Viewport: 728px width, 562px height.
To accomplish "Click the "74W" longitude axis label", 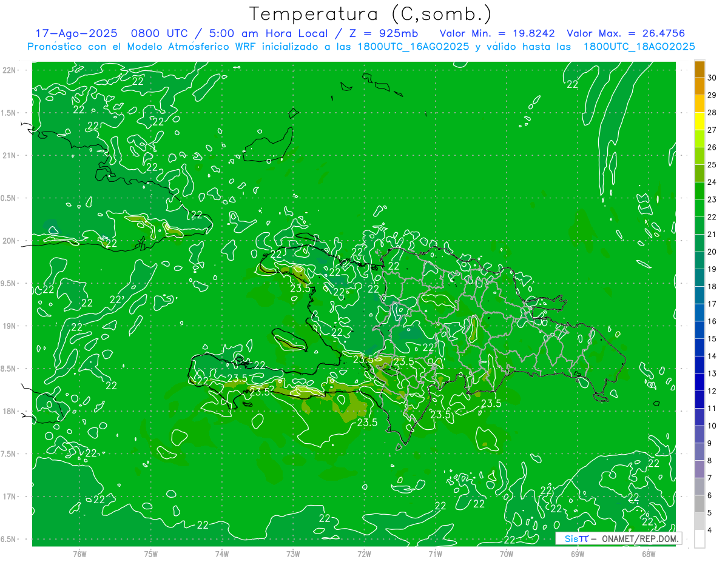I will point(221,554).
